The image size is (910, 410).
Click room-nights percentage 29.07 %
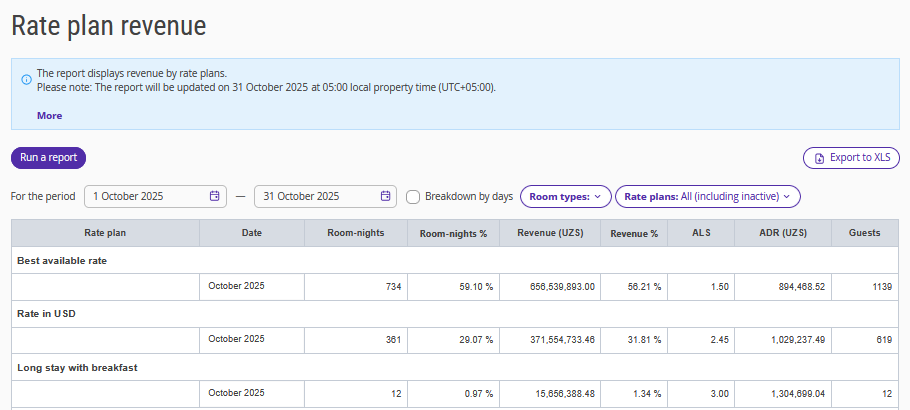[476, 340]
